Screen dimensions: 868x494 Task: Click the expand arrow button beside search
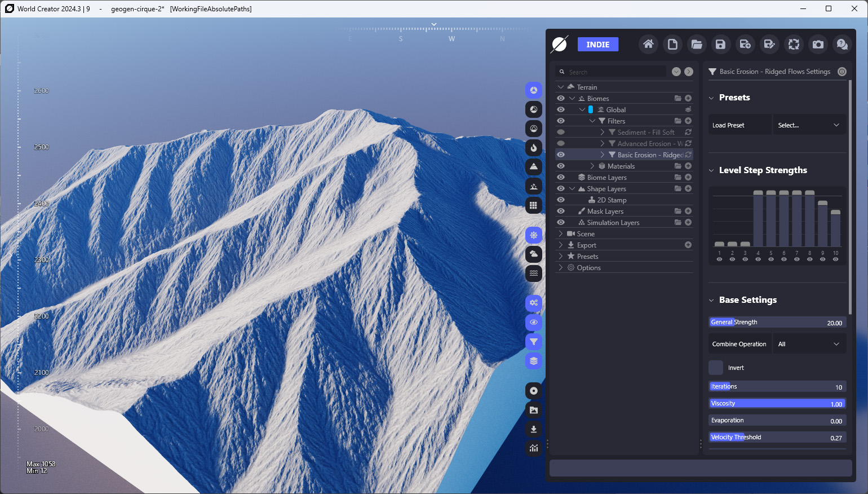tap(689, 72)
